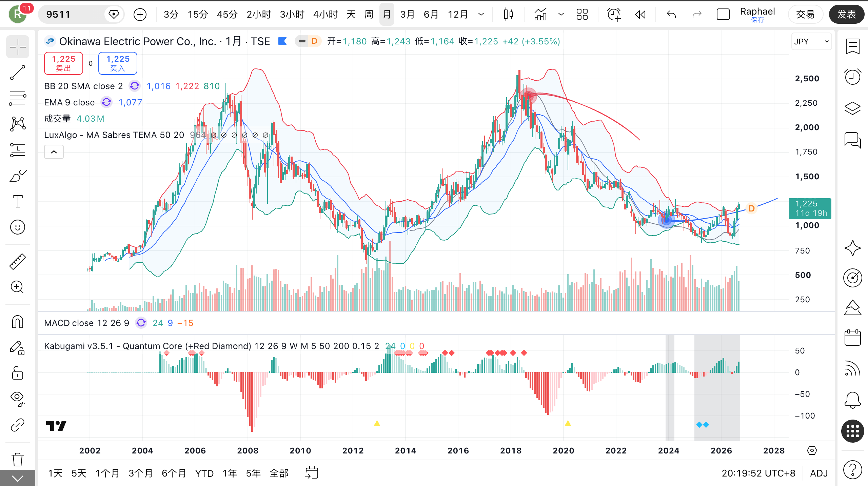Select the 全部 date range
The height and width of the screenshot is (486, 868).
[279, 473]
